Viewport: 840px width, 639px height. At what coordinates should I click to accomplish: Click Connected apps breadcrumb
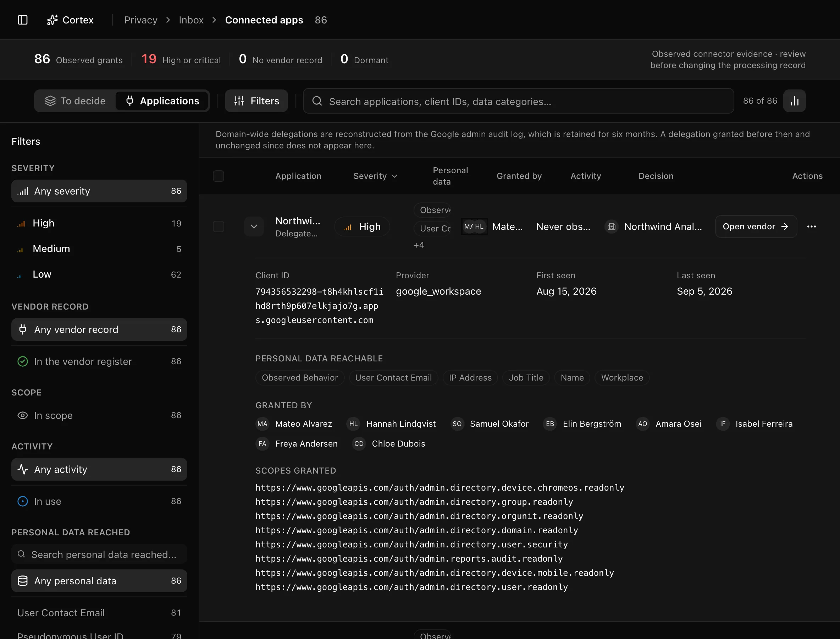(264, 20)
